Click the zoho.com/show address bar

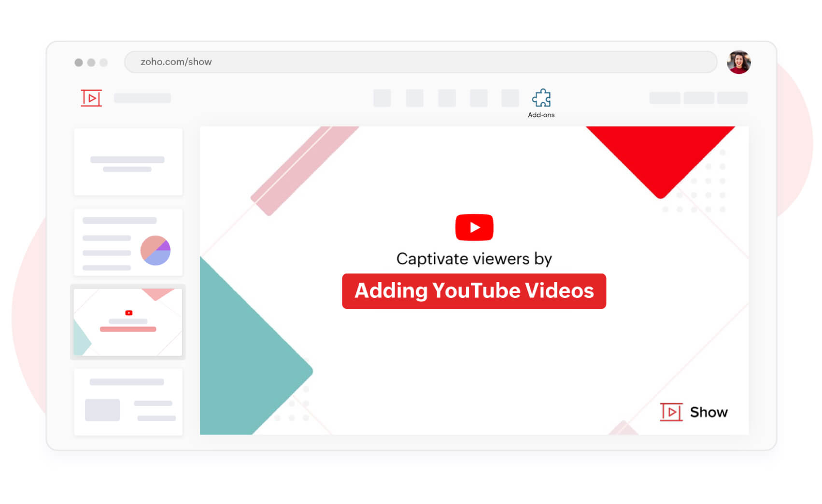(x=421, y=62)
